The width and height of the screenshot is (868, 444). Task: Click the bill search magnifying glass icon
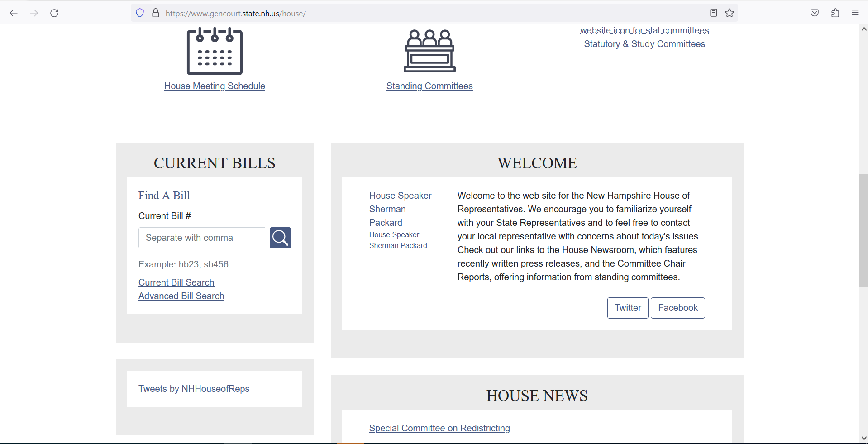pos(280,238)
